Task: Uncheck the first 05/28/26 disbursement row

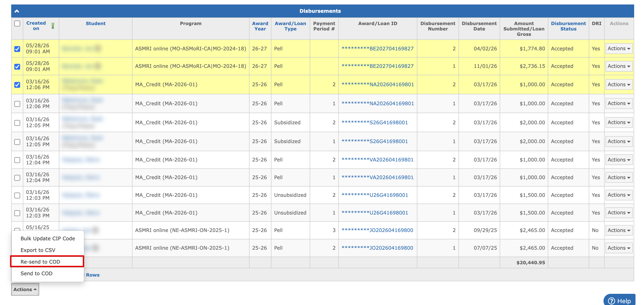Action: (x=17, y=49)
